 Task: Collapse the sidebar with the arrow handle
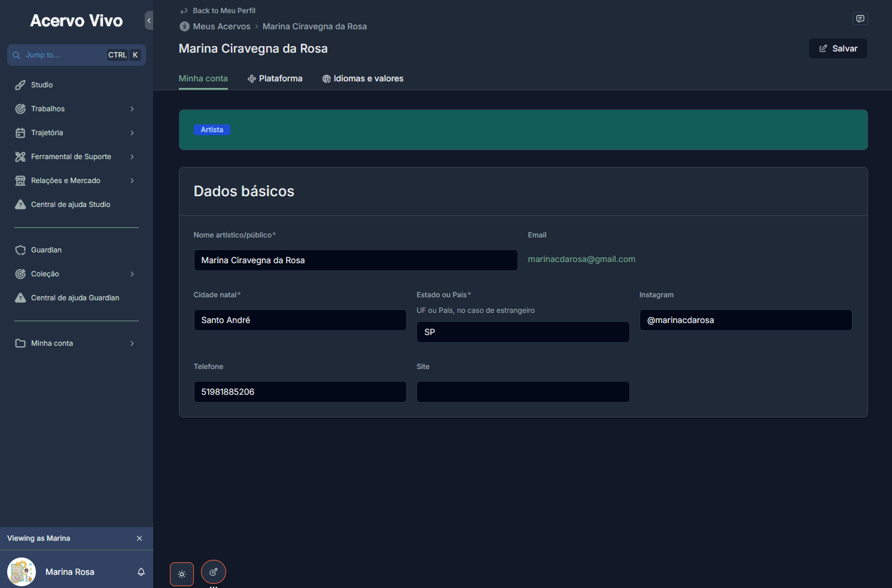click(149, 20)
